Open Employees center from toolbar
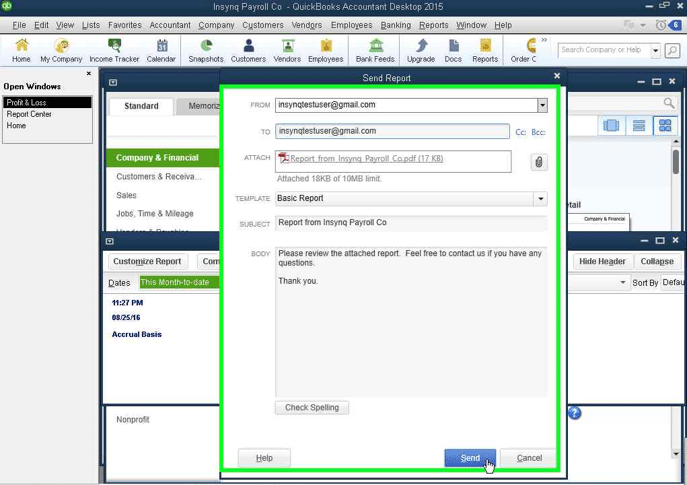Image resolution: width=687 pixels, height=485 pixels. point(326,50)
